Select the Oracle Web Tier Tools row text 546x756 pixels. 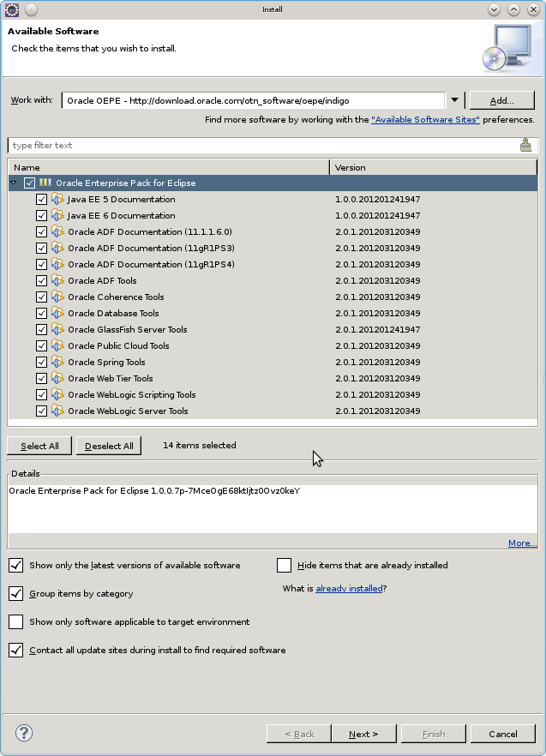tap(110, 379)
